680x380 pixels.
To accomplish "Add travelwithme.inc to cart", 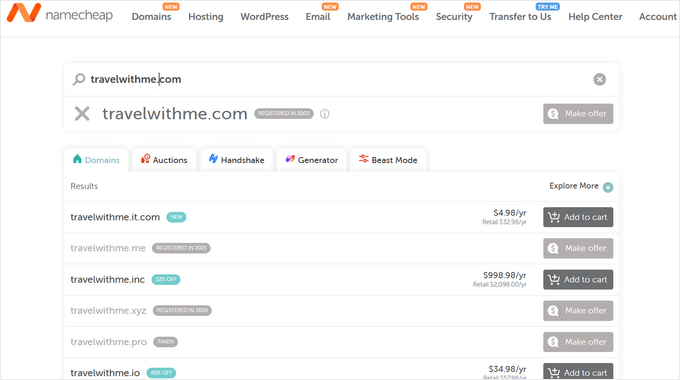I will click(578, 279).
